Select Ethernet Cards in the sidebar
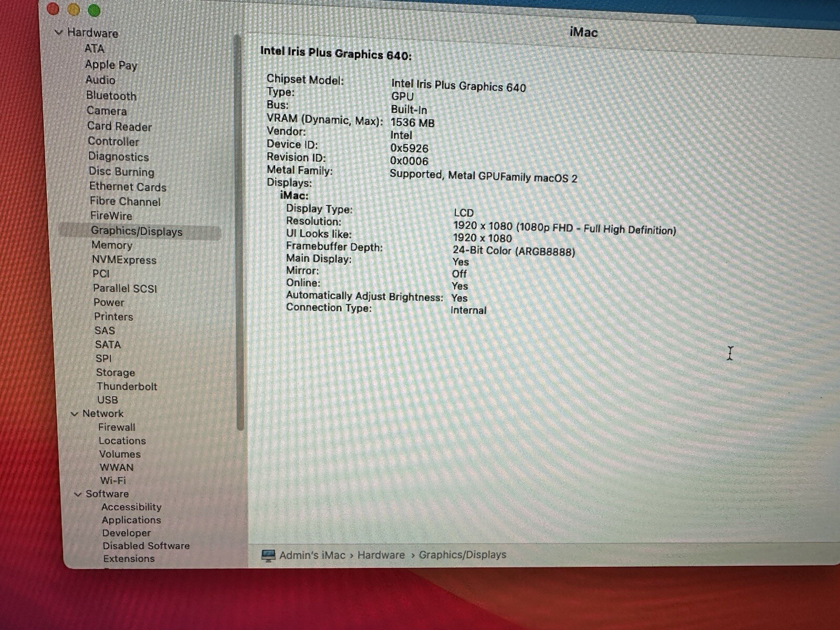 coord(128,187)
